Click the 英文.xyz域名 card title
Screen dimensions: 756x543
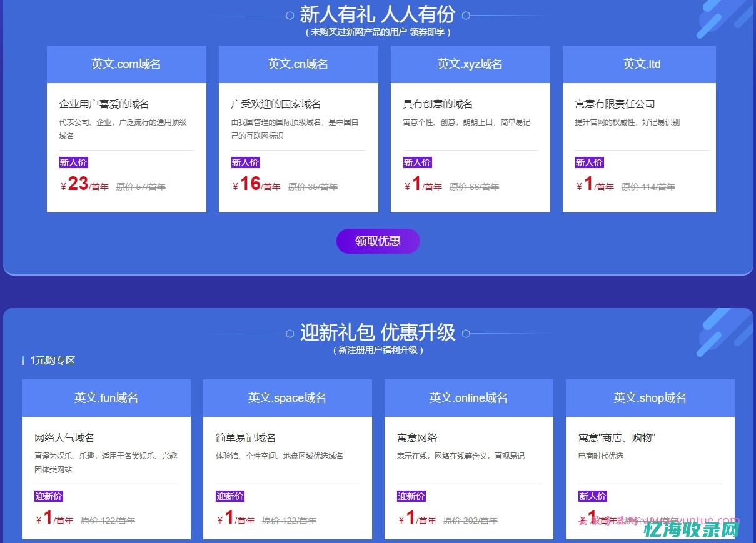(470, 64)
